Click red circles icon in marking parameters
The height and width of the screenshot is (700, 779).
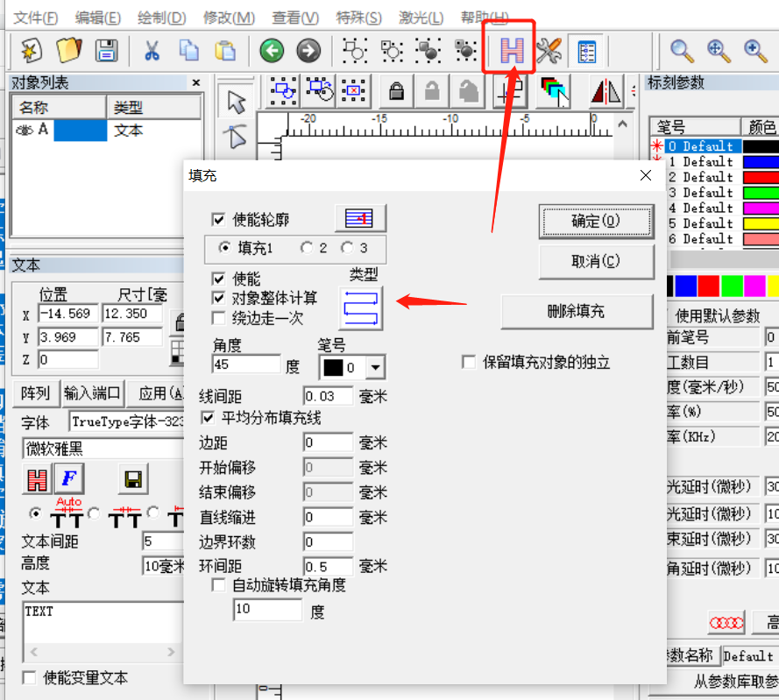pos(726,622)
